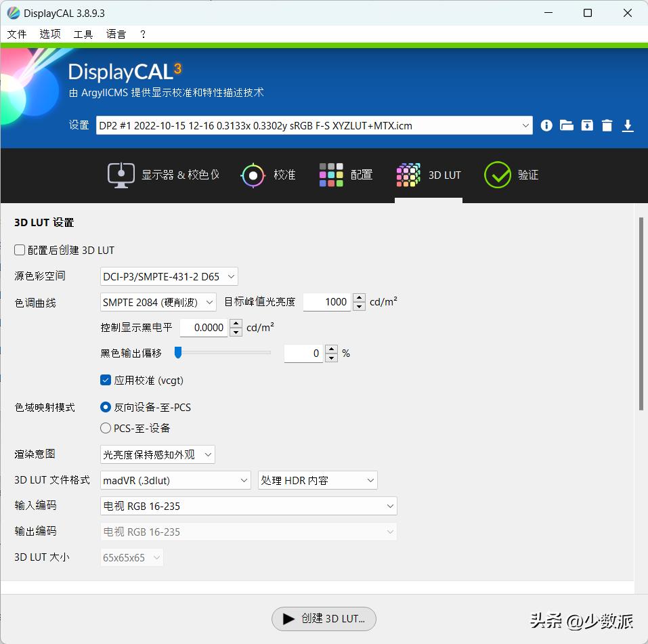Screen dimensions: 648x644
Task: Uncheck 应用校准 (vcgt)
Action: (106, 380)
